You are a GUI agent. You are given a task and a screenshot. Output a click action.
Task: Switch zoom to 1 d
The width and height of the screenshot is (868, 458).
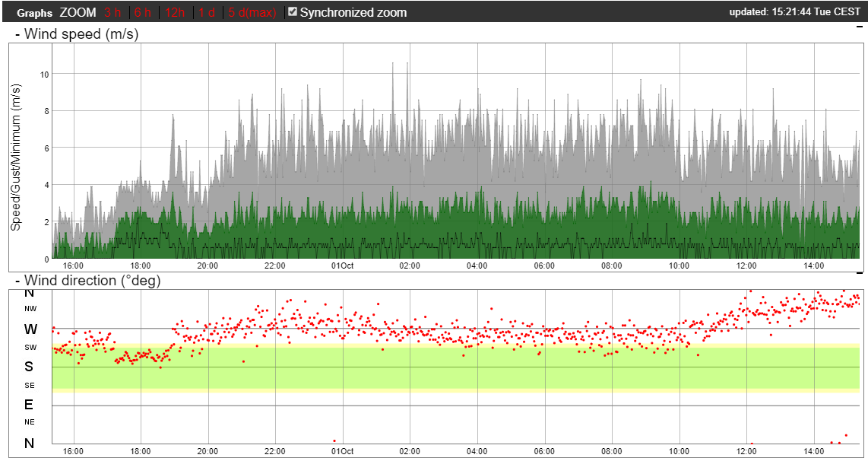[207, 12]
